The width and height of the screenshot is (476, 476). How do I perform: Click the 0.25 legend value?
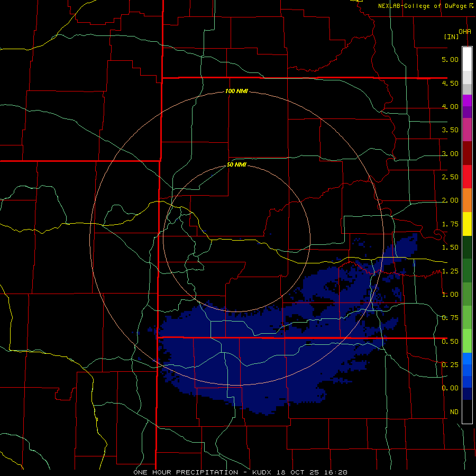[x=450, y=365]
